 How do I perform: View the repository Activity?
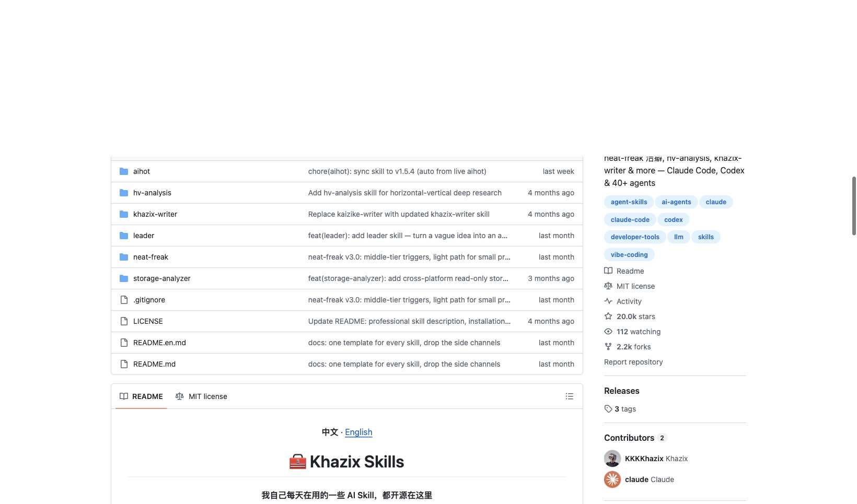tap(623, 301)
